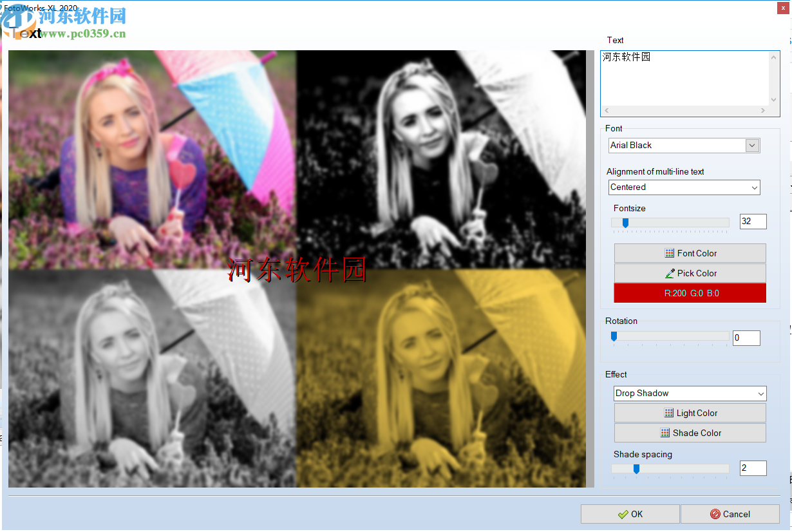The image size is (792, 532).
Task: Click the Rotation slider handle
Action: point(614,336)
